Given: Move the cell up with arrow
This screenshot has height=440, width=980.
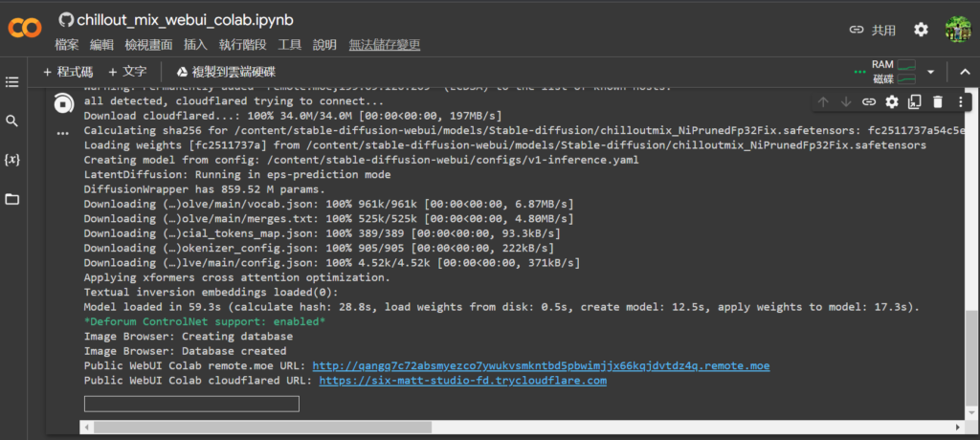Looking at the screenshot, I should point(823,101).
